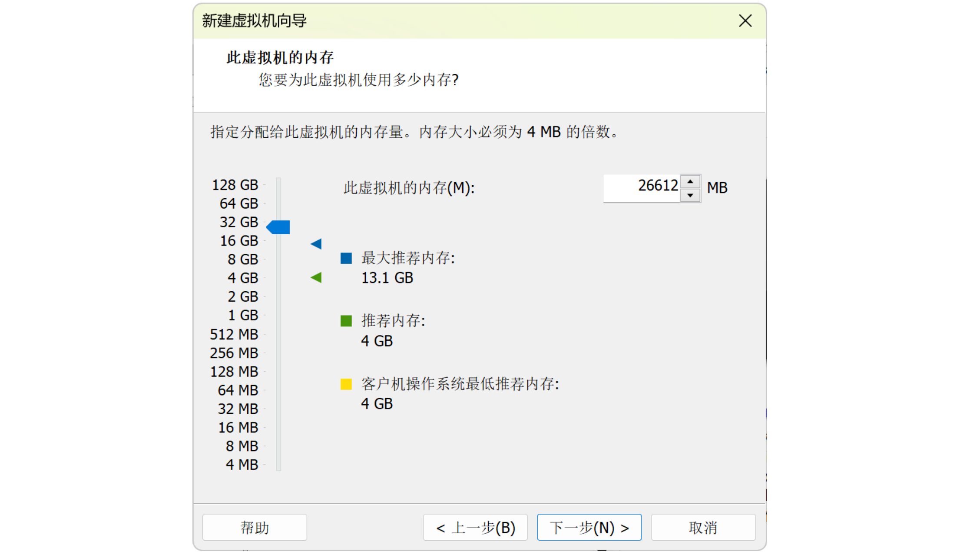Go back with 上一步(B) button
Viewport: 980px width, 552px height.
[475, 527]
